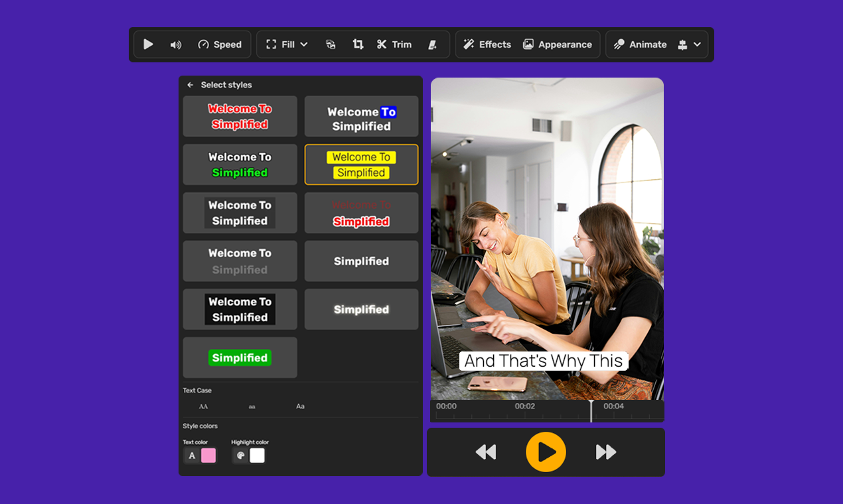Mute the video audio
Screen dimensions: 843x504
(x=174, y=44)
